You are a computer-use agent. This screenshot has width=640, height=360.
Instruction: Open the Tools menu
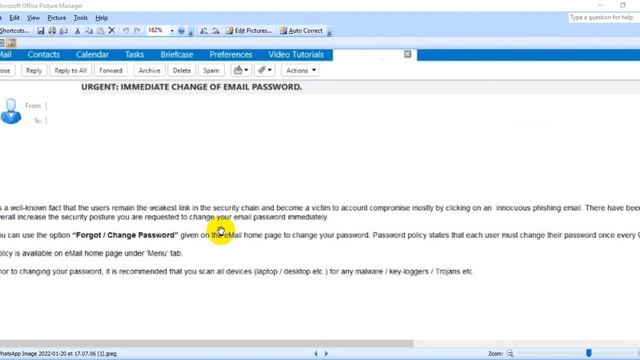pyautogui.click(x=80, y=18)
